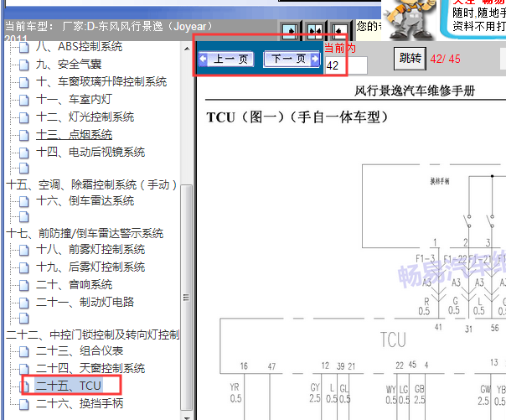The image size is (506, 420).
Task: Click document icon beside 八、ABS控制系统
Action: [23, 47]
